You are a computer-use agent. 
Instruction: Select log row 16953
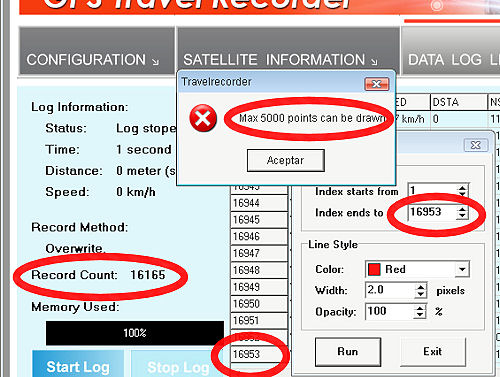(x=259, y=354)
